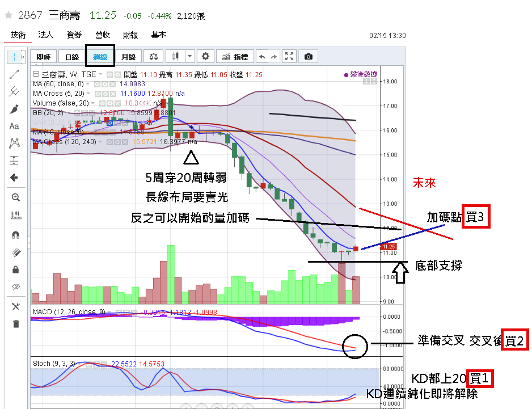532x409 pixels.
Task: Select the 週線 weekly chart
Action: pos(100,57)
